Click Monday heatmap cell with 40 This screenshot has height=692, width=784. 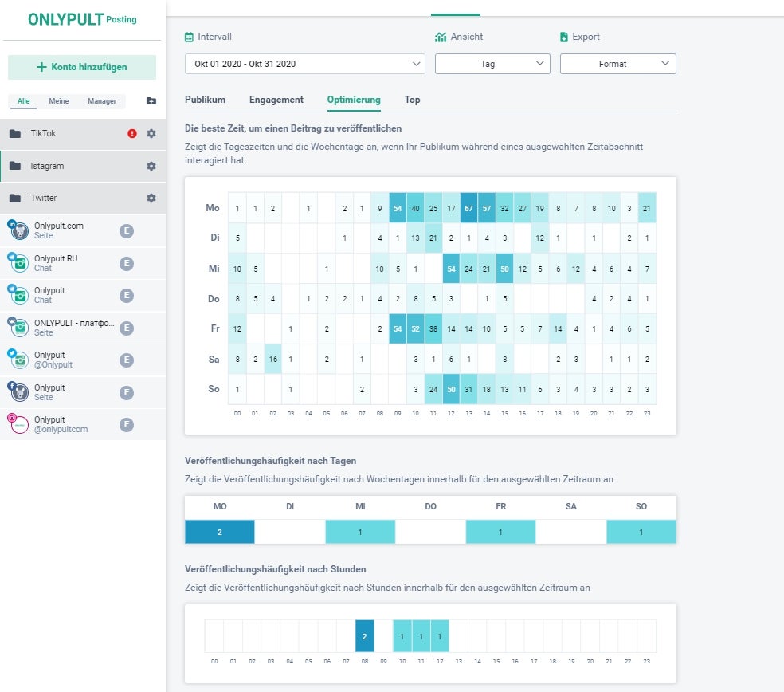click(x=415, y=208)
